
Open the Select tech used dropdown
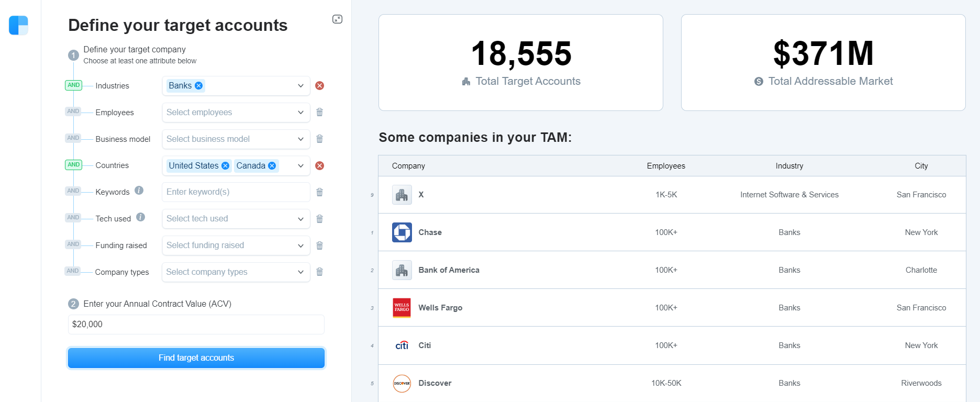point(236,219)
